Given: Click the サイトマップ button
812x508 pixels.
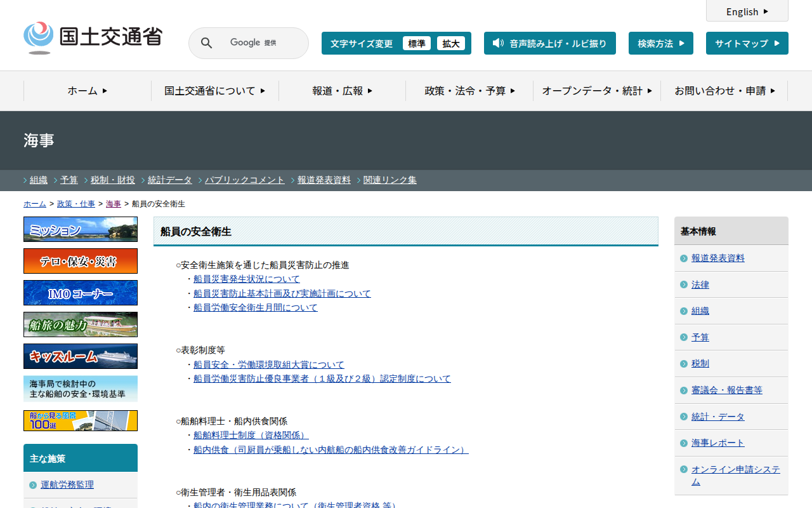Looking at the screenshot, I should pyautogui.click(x=747, y=43).
